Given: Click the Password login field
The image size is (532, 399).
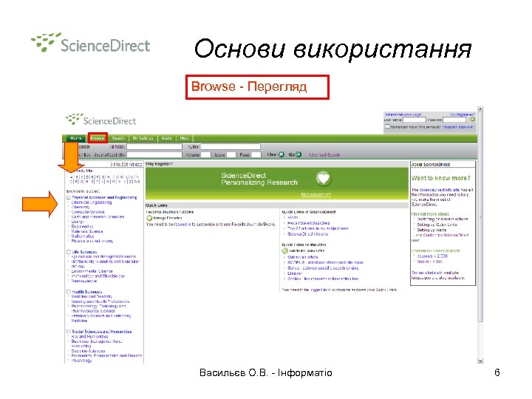Looking at the screenshot, I should [x=454, y=120].
